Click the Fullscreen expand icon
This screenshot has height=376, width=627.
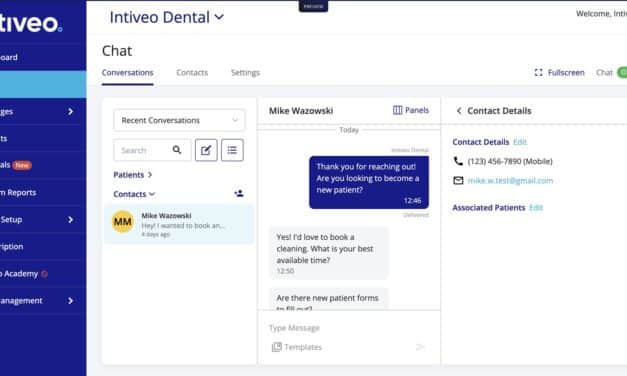click(x=539, y=72)
